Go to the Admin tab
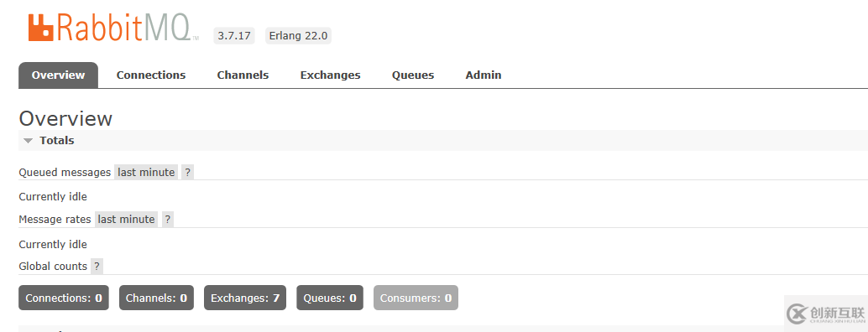868x332 pixels. click(484, 75)
